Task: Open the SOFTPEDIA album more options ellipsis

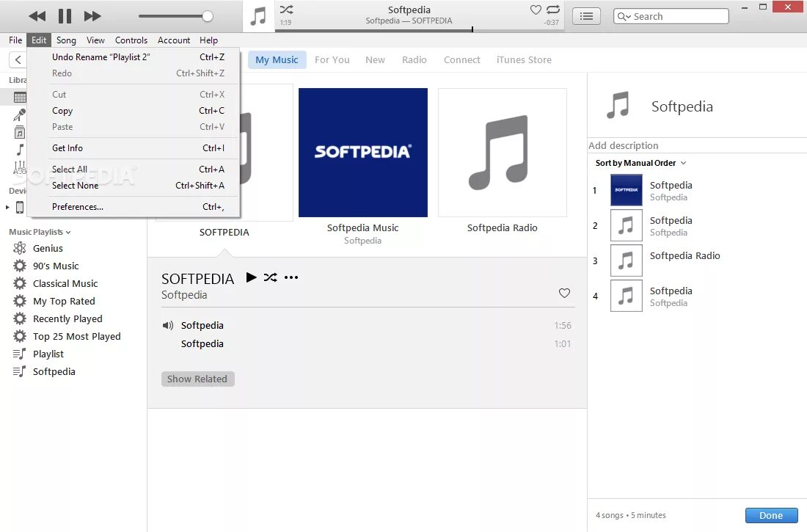Action: click(291, 277)
